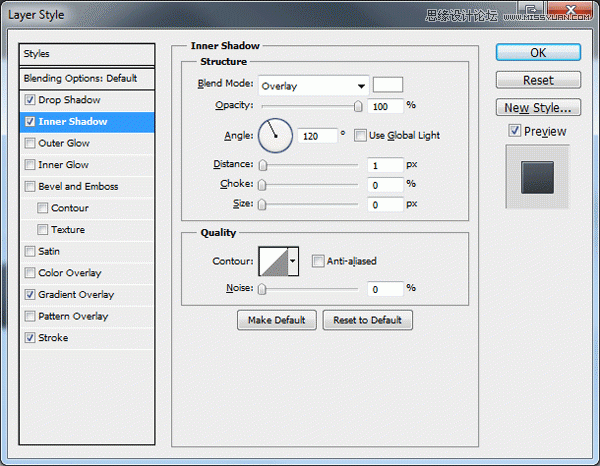Select the Texture sub-style label
Viewport: 600px width, 466px height.
click(x=68, y=230)
